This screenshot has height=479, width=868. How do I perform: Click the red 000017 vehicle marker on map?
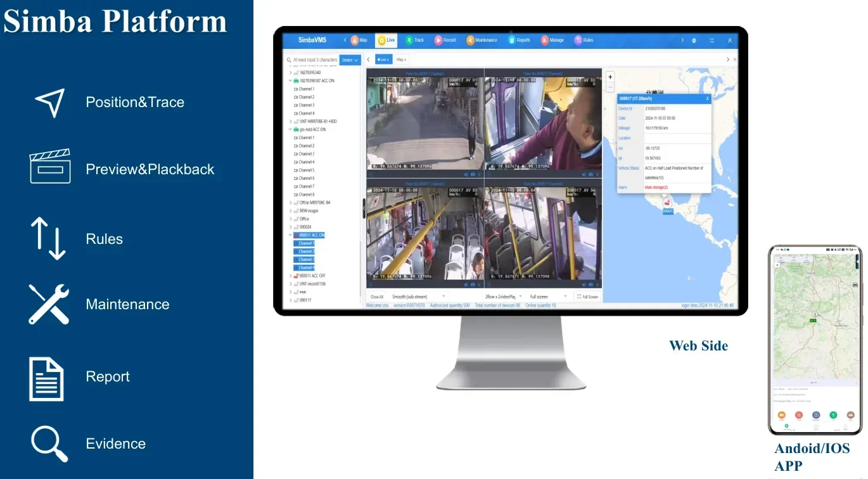coord(668,201)
